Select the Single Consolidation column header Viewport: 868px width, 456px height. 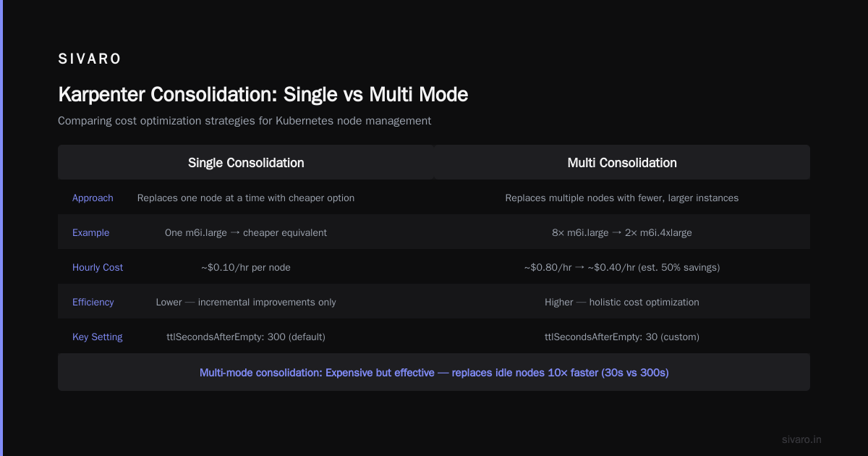(x=246, y=163)
